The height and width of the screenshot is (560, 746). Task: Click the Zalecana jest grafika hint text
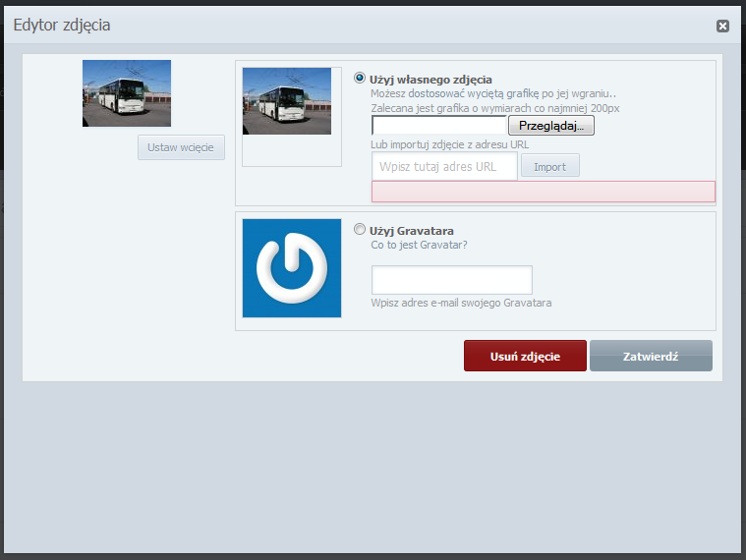tap(494, 108)
